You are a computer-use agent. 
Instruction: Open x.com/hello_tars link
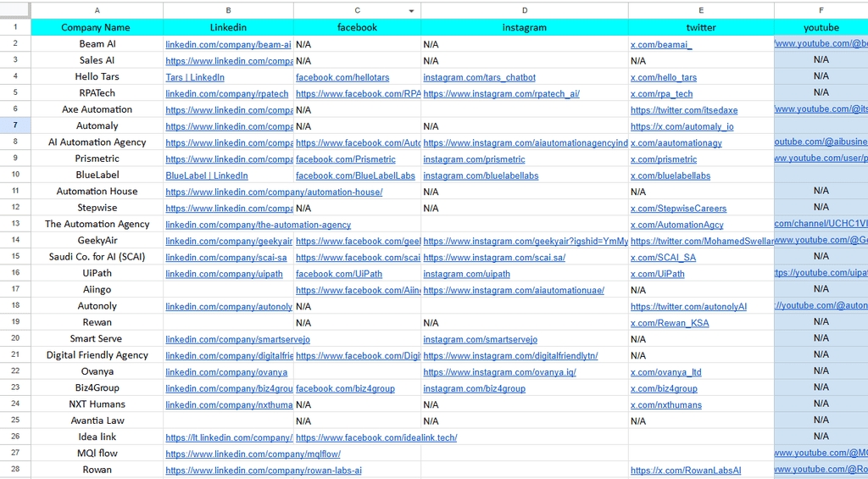click(x=664, y=77)
